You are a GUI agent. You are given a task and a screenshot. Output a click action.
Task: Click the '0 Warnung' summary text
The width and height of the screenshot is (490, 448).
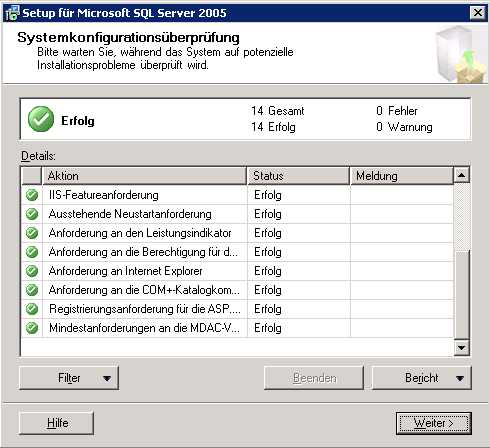coord(404,127)
